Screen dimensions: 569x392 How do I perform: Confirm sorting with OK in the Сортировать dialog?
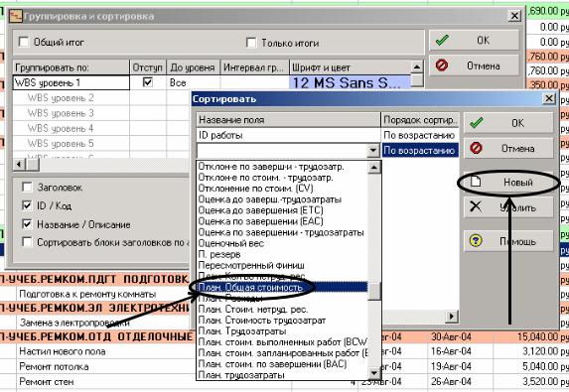pyautogui.click(x=508, y=123)
